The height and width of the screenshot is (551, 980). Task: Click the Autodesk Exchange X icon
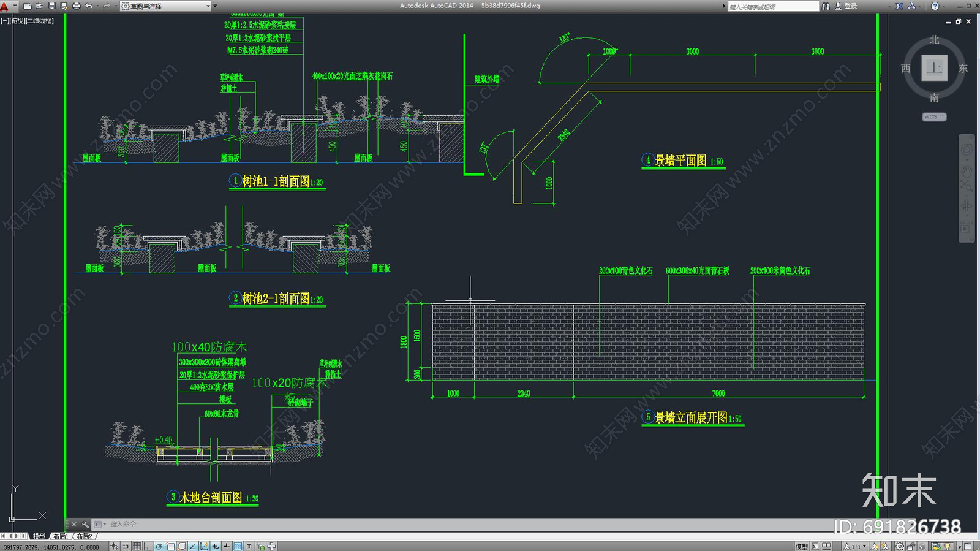(899, 6)
